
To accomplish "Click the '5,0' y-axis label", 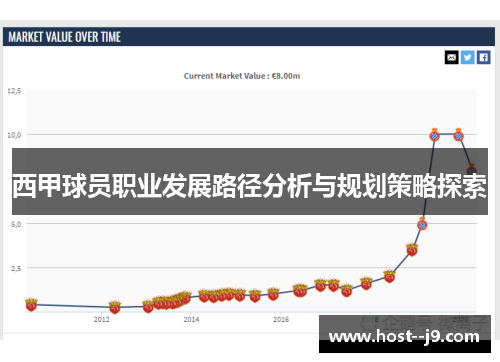I will (x=16, y=224).
